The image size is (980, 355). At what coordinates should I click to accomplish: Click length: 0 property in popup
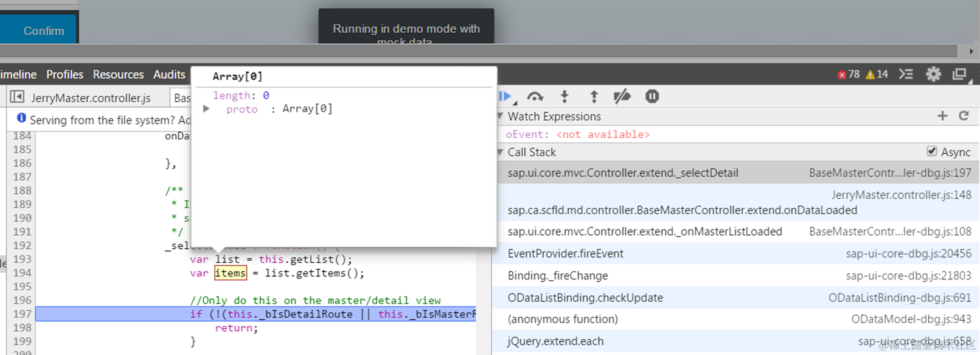(x=241, y=96)
